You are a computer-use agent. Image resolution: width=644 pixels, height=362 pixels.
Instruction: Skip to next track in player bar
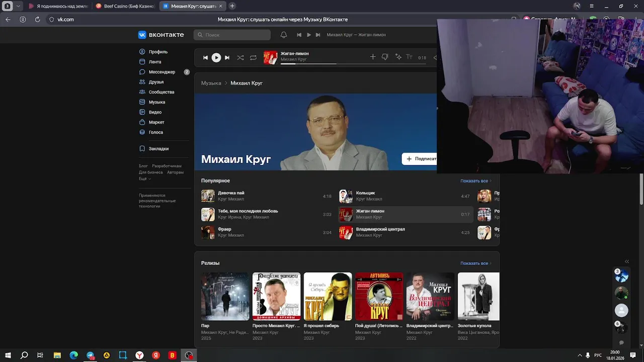point(227,57)
